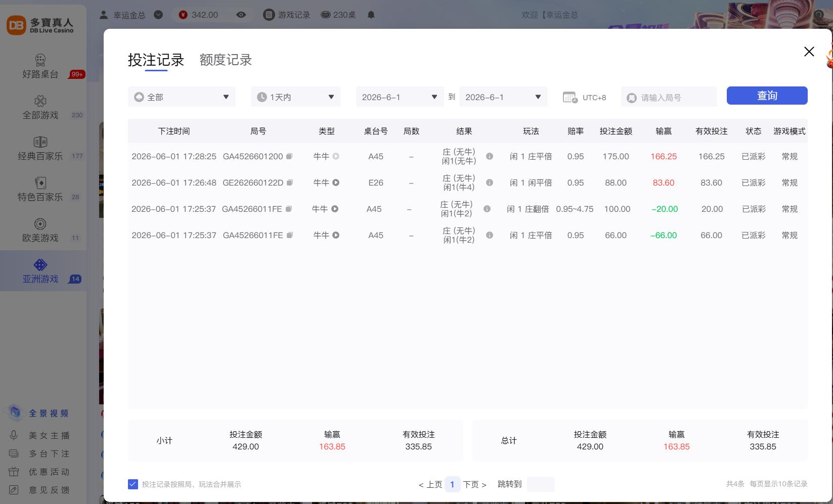
Task: Switch to 额度记录 tab
Action: point(226,60)
